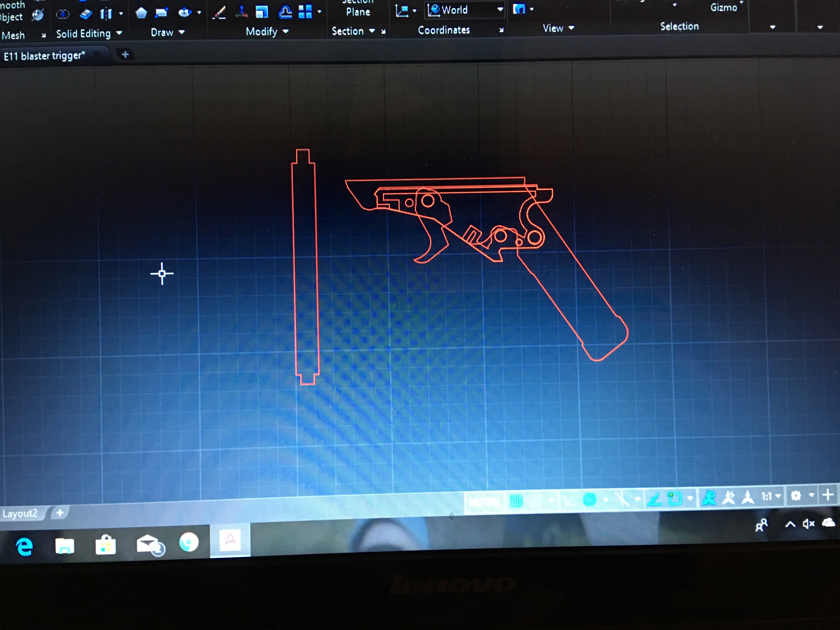Add a new layout with plus button
Viewport: 840px width, 630px height.
pyautogui.click(x=60, y=513)
